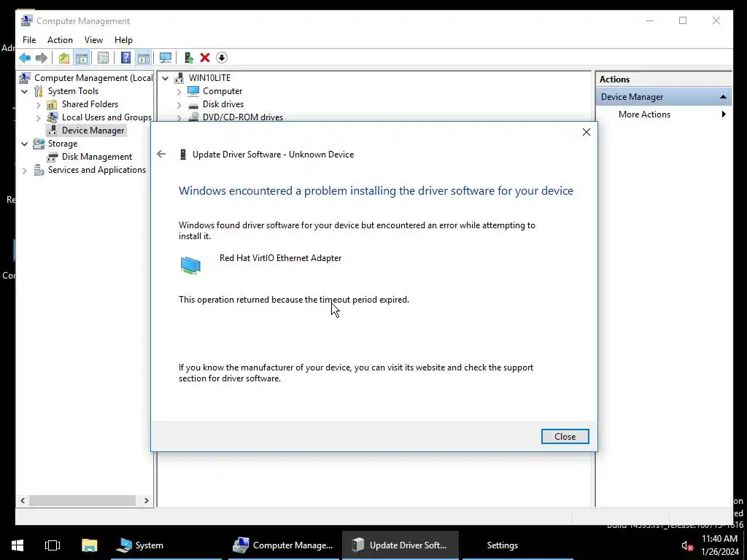Viewport: 747px width, 560px height.
Task: Collapse the WIN10LITE device tree
Action: click(166, 78)
